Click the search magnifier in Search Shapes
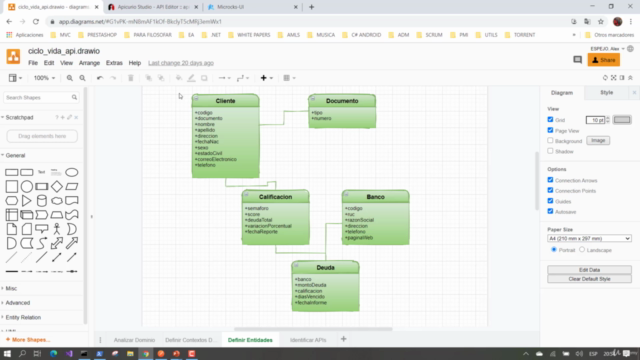The width and height of the screenshot is (640, 360). pos(74,98)
